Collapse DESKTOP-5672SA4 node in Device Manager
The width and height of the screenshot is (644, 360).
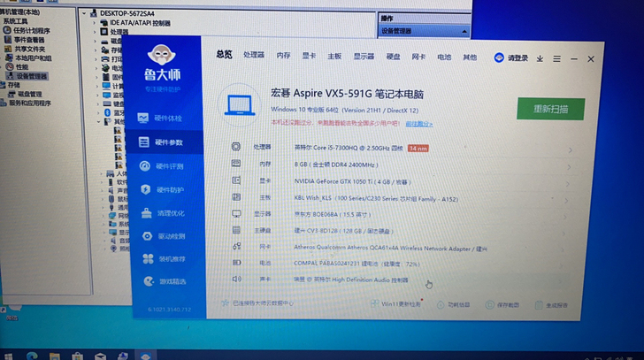coord(84,13)
